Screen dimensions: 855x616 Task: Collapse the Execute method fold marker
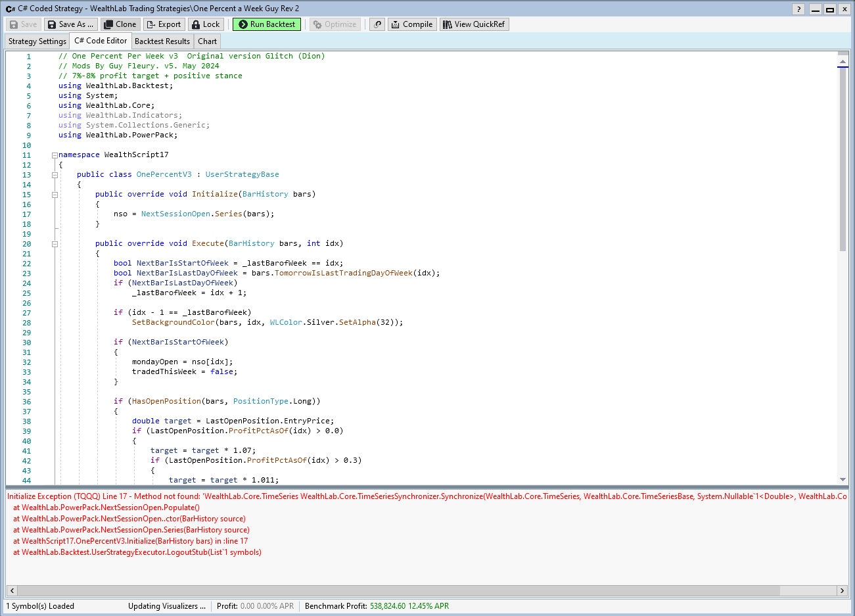55,244
